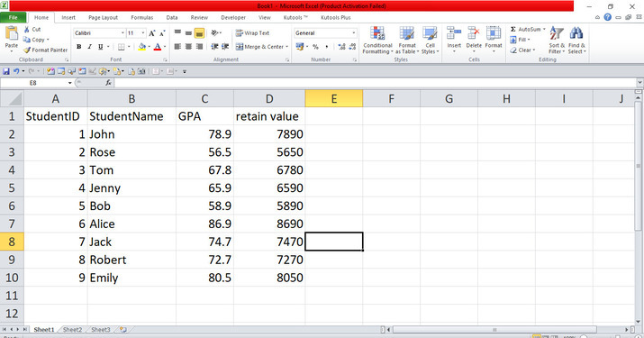Click the red font color A swatch
This screenshot has width=644, height=338.
click(158, 47)
